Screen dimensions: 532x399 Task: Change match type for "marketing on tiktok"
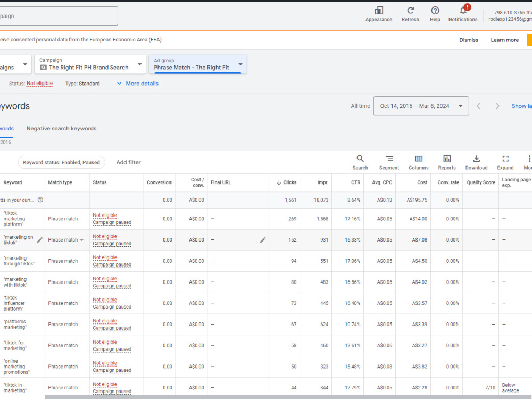66,240
